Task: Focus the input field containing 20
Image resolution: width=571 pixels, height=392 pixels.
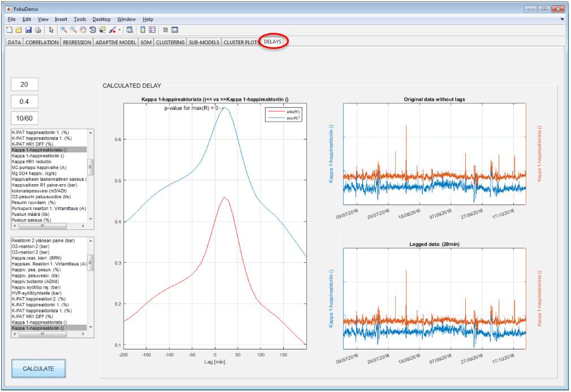Action: (x=24, y=84)
